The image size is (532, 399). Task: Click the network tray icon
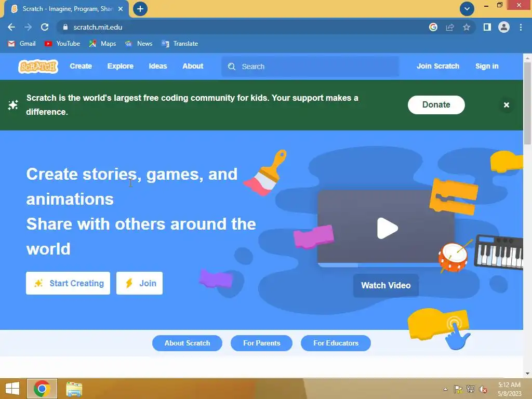[x=471, y=389]
